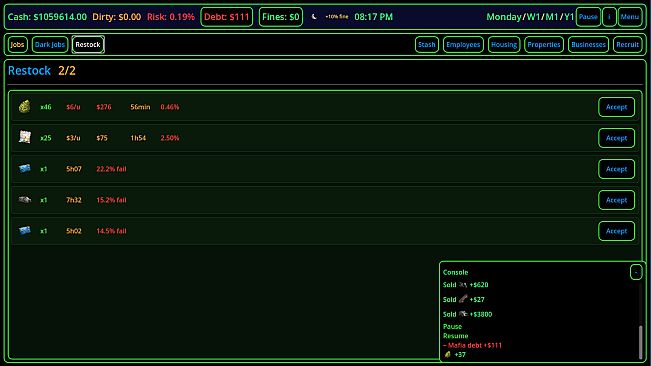Click the 15.2% fail text

[x=111, y=200]
